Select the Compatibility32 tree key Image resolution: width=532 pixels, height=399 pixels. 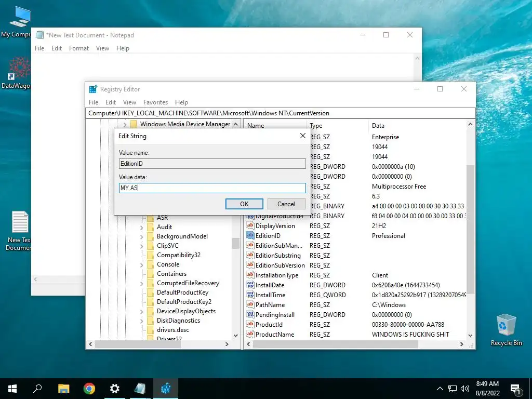tap(179, 255)
